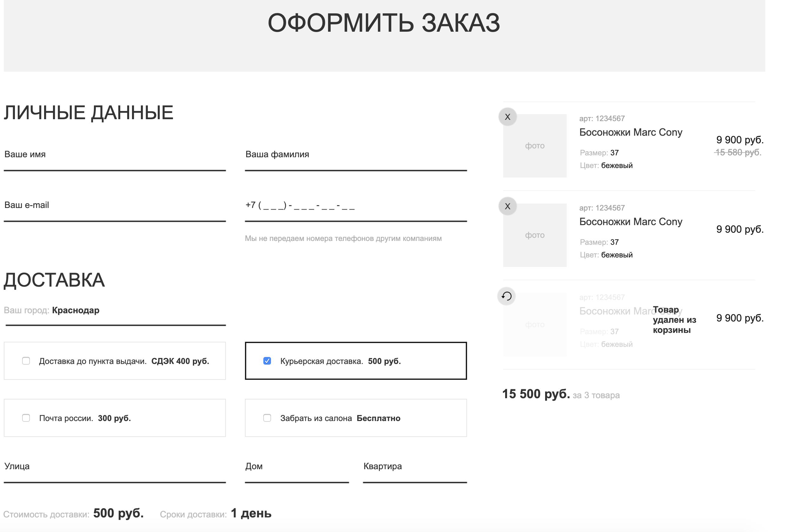Disable Курьерская доставка option
The height and width of the screenshot is (532, 785).
[267, 361]
